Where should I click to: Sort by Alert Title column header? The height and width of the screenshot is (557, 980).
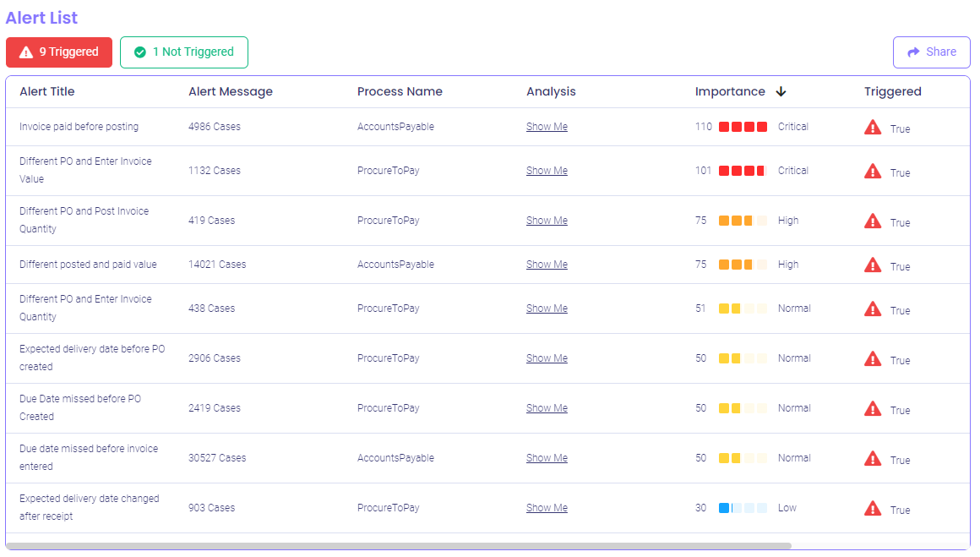pyautogui.click(x=46, y=91)
